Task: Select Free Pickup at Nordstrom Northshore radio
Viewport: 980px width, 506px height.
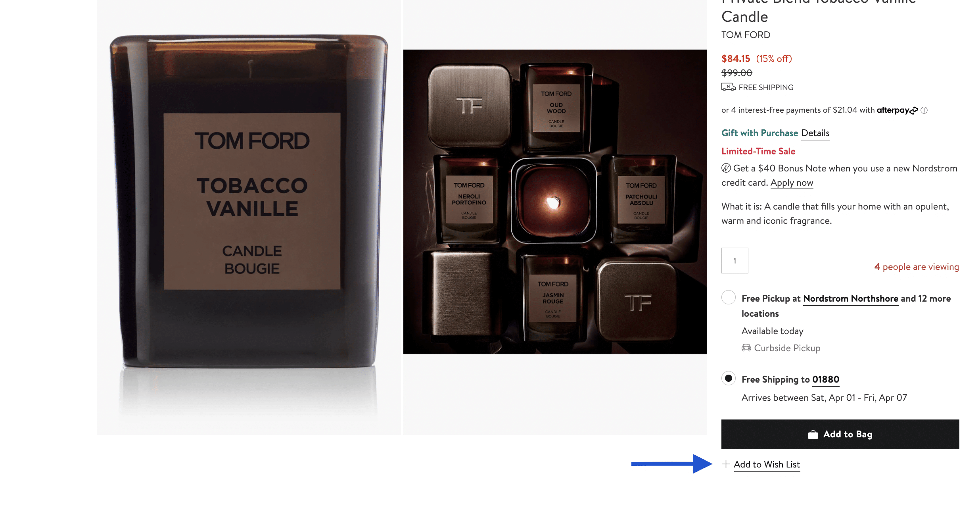Action: point(729,297)
